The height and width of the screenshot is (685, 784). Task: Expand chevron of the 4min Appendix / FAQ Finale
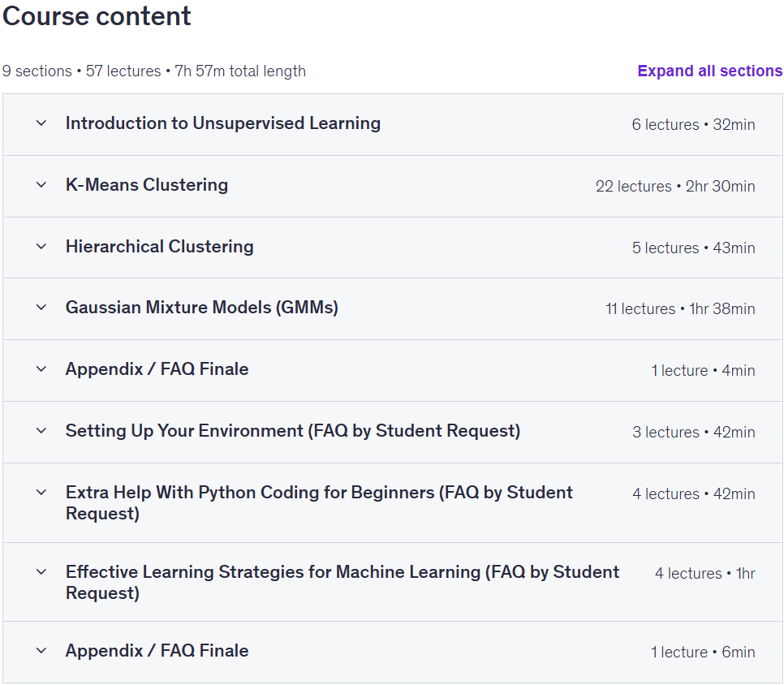41,369
